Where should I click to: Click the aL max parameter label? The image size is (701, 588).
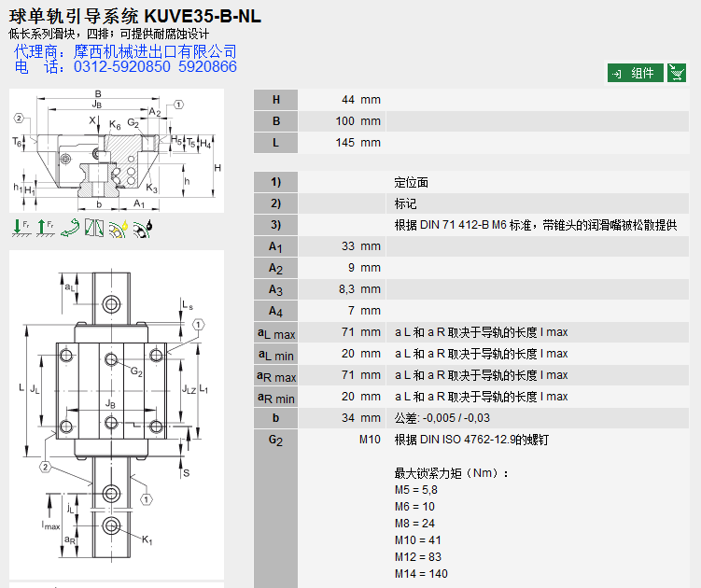tap(275, 332)
